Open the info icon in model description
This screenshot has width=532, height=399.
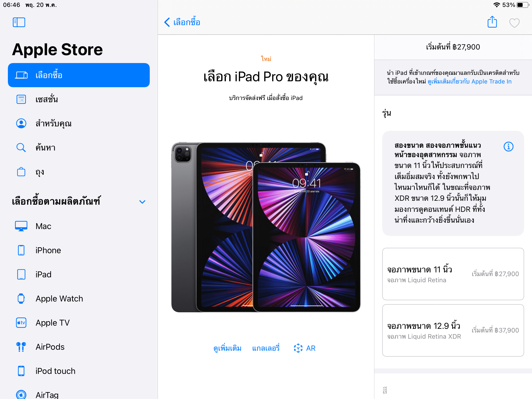(508, 147)
